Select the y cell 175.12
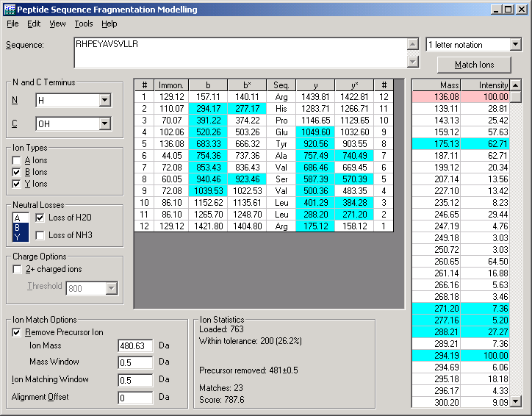Screen dimensions: 532x416 315,226
